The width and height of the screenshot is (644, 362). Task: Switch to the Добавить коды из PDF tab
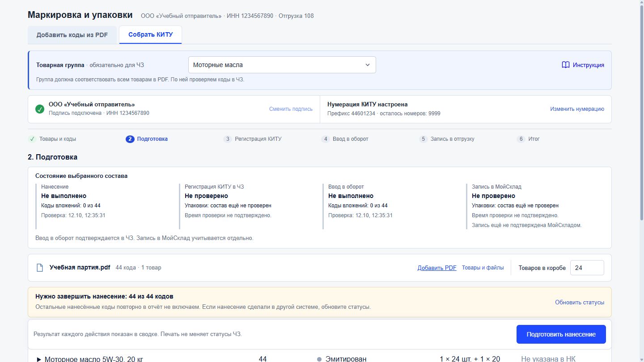point(72,35)
